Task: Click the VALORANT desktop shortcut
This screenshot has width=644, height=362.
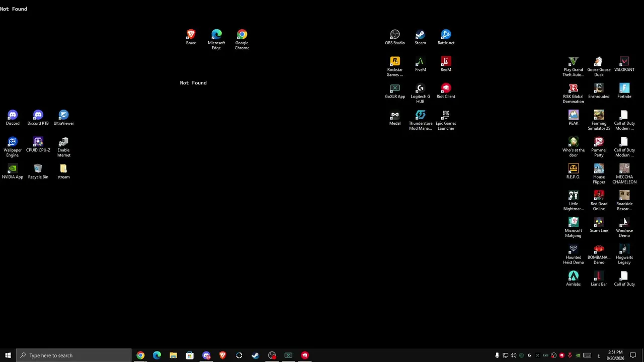Action: pos(624,64)
